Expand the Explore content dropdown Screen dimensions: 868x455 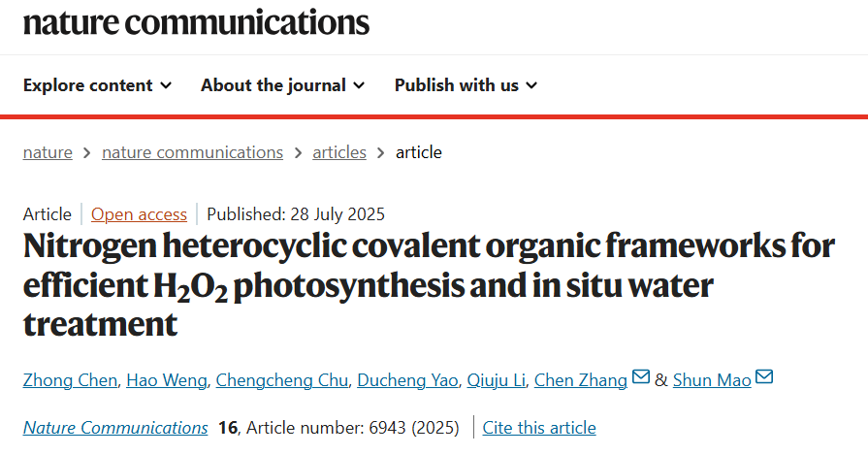(97, 85)
